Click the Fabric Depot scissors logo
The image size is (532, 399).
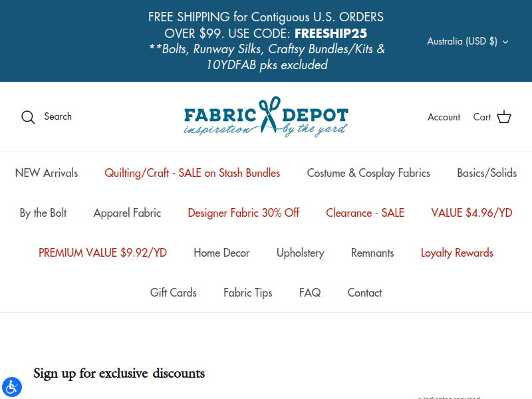click(266, 117)
